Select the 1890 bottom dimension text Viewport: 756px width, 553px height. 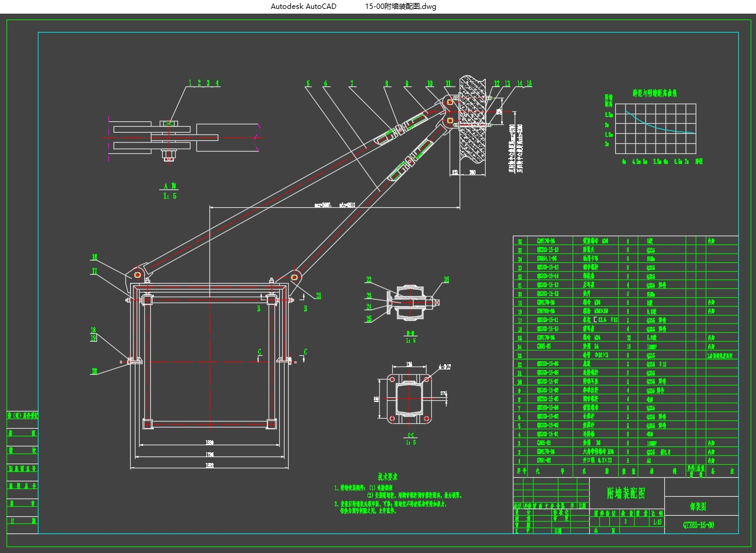pyautogui.click(x=209, y=442)
